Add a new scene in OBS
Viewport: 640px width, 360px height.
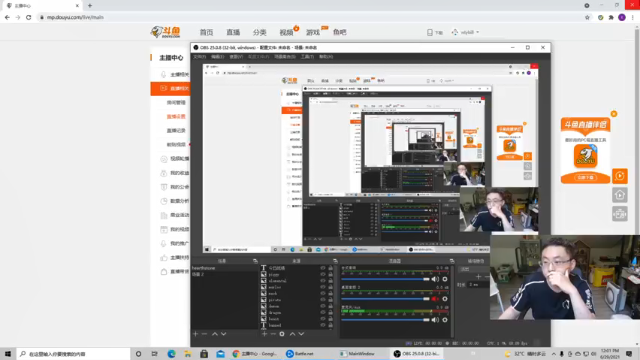pos(195,334)
